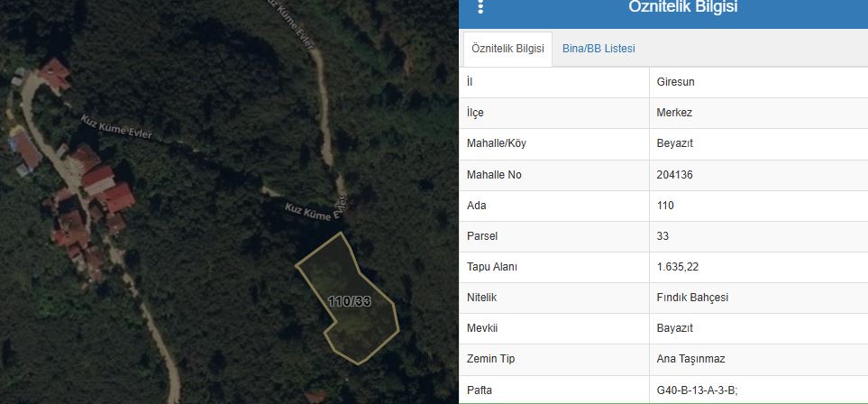This screenshot has width=868, height=404.
Task: Click the Mahalle No value 204136
Action: click(x=674, y=175)
